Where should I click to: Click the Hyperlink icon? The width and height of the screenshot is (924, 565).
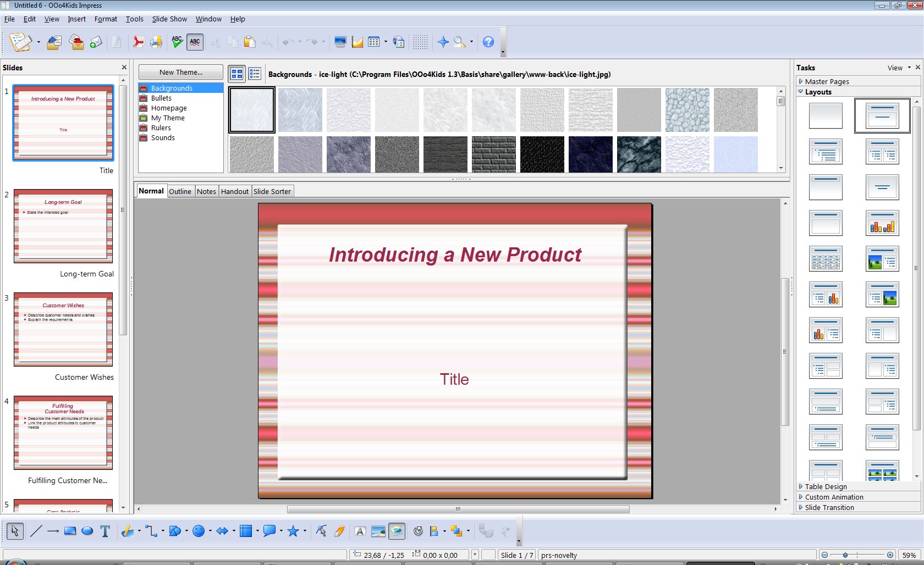(x=399, y=42)
